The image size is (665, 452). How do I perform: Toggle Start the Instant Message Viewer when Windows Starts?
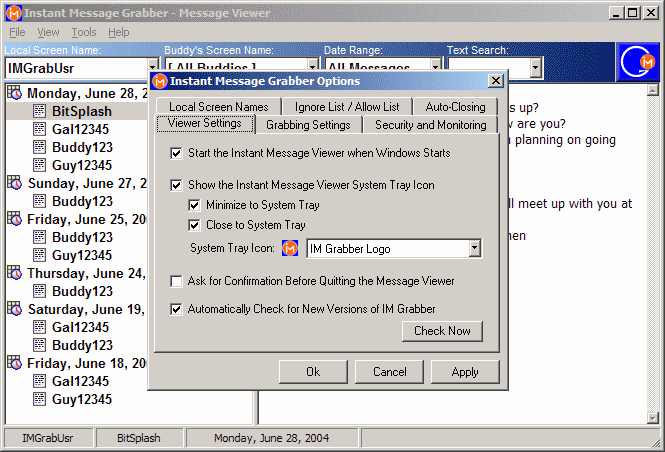(176, 153)
